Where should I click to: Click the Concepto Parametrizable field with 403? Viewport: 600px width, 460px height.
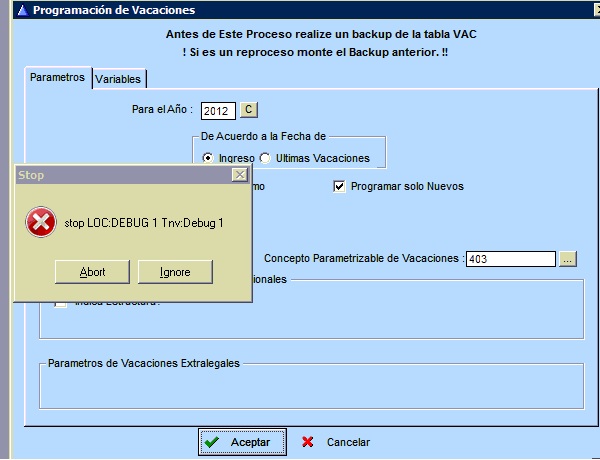click(x=510, y=259)
